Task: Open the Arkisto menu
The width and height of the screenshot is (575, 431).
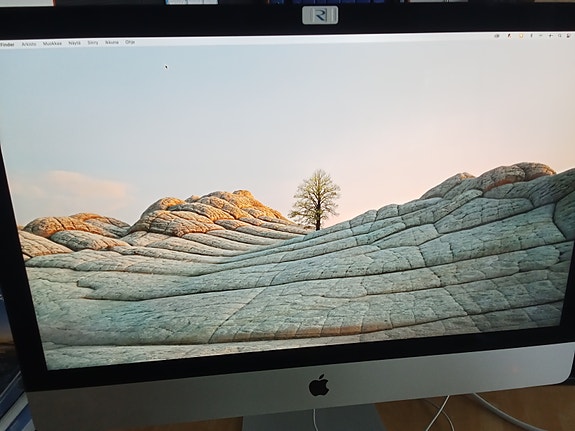Action: click(x=29, y=44)
